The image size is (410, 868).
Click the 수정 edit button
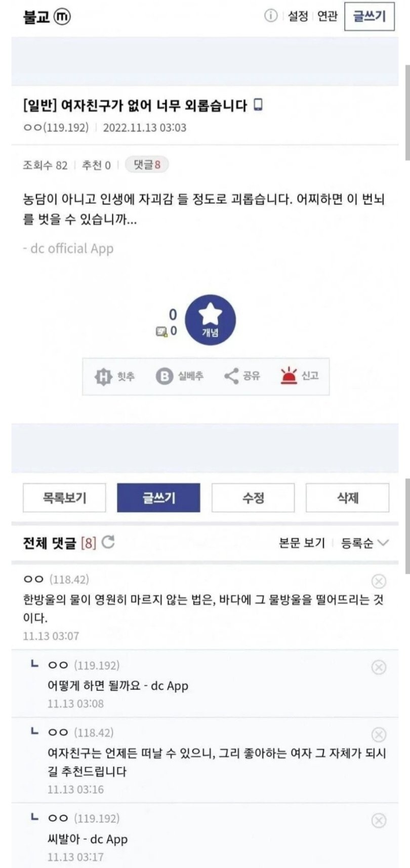click(253, 498)
